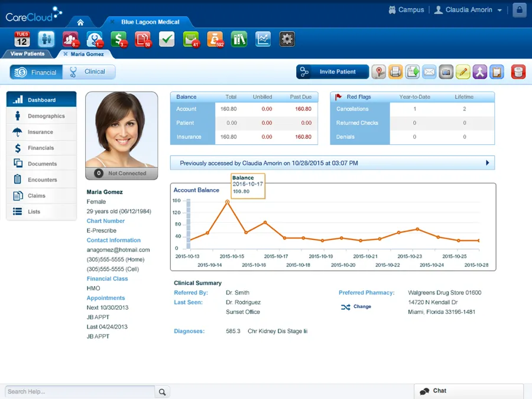532x399 pixels.
Task: Close the Blue Lagoon Medical tab
Action: tap(112, 22)
